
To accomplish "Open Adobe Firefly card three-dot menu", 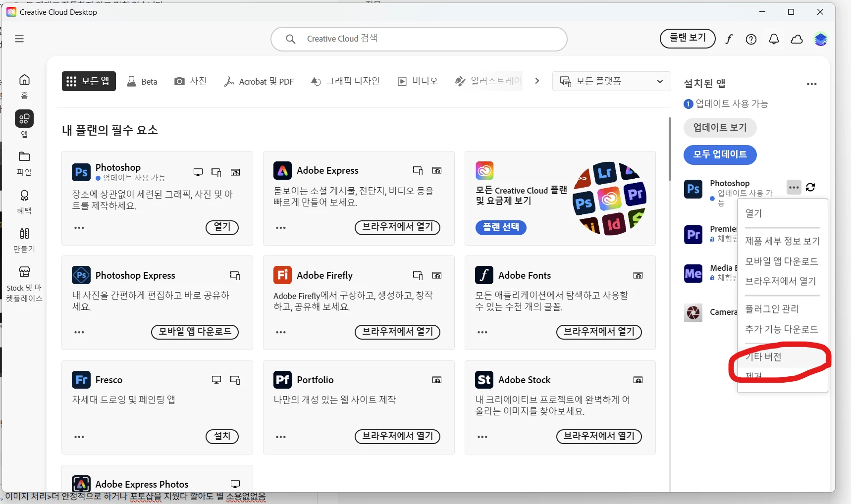I will click(x=281, y=332).
